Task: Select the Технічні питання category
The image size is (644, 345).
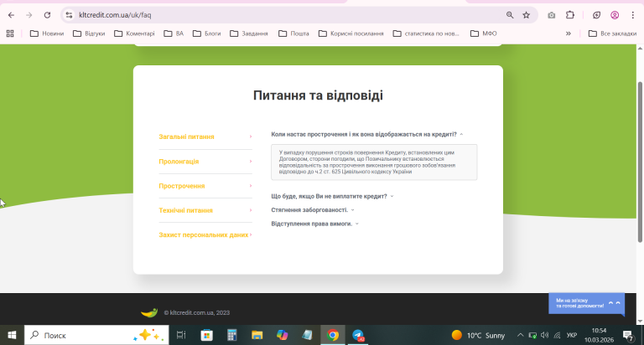Action: (205, 210)
